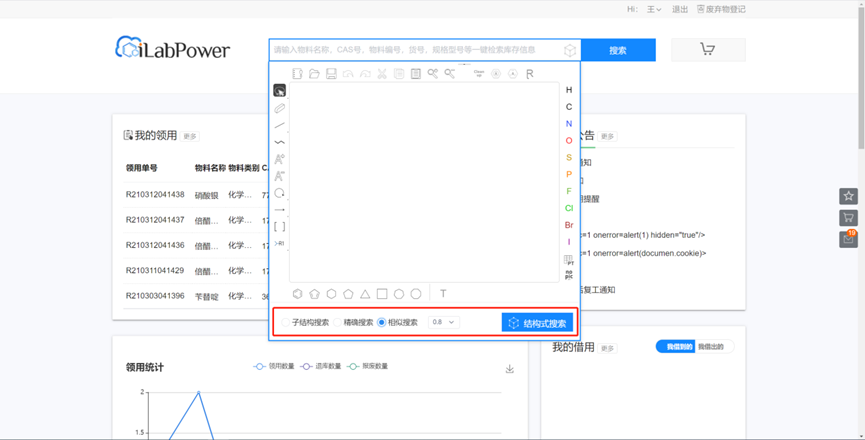Screen dimensions: 865x440
Task: Click the iLabPower logo
Action: click(172, 49)
